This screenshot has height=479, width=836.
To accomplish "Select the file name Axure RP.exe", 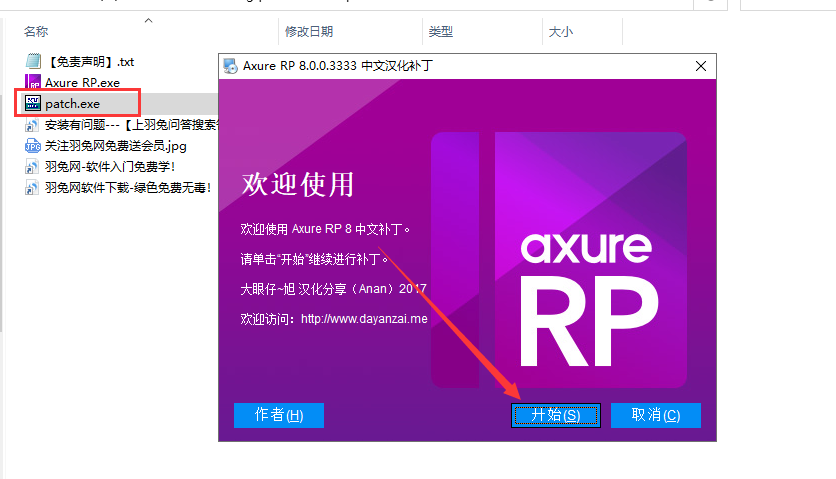I will [x=83, y=83].
